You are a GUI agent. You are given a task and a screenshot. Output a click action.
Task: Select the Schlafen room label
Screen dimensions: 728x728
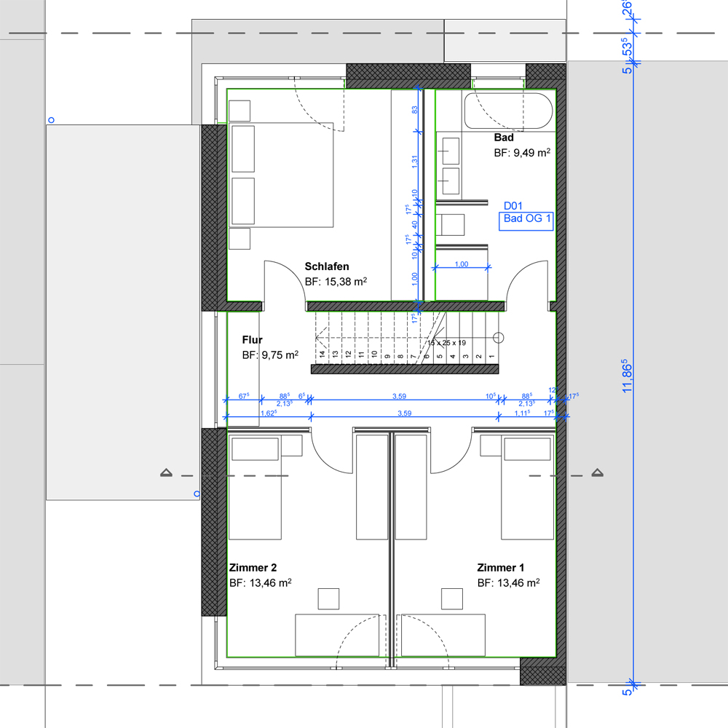(327, 266)
